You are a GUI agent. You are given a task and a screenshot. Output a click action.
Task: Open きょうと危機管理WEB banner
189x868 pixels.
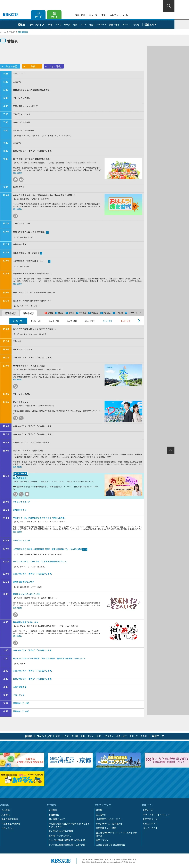pos(167,760)
